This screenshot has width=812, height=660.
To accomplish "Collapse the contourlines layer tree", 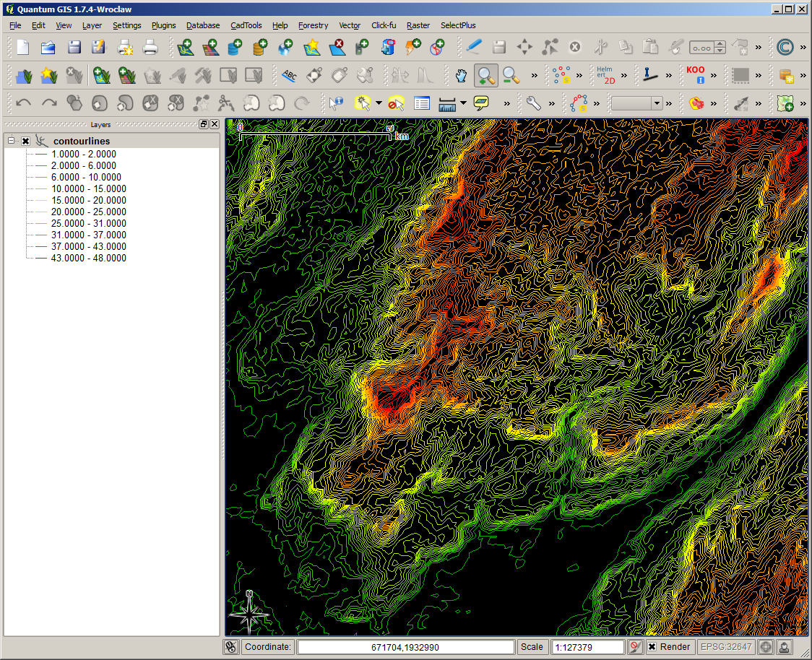I will (10, 140).
